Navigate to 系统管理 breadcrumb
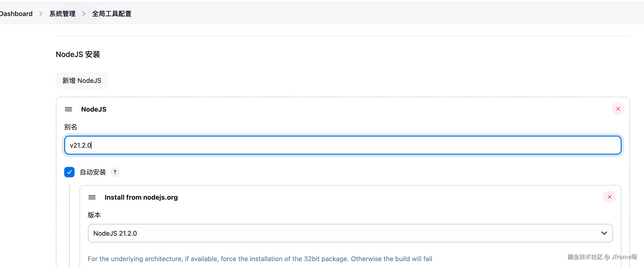The image size is (644, 267). (62, 14)
